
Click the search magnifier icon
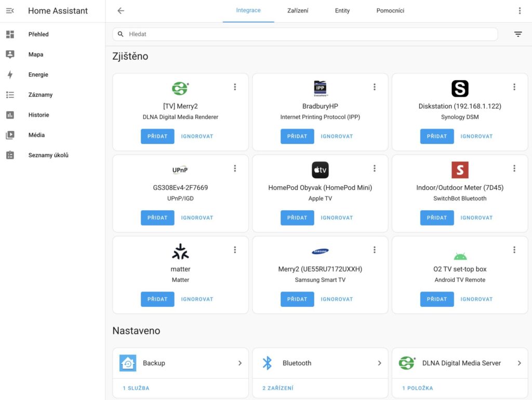(x=121, y=34)
